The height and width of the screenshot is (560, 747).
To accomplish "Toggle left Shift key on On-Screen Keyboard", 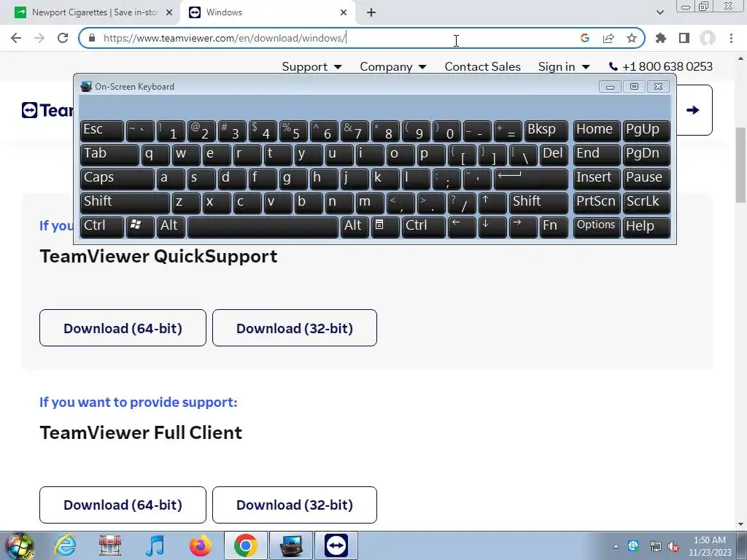I will 125,203.
